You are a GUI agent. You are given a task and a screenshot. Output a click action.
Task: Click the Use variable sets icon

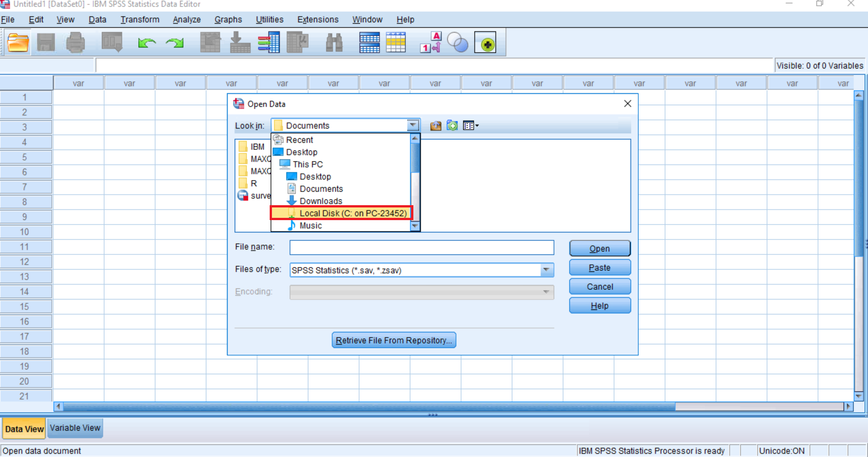coord(458,43)
